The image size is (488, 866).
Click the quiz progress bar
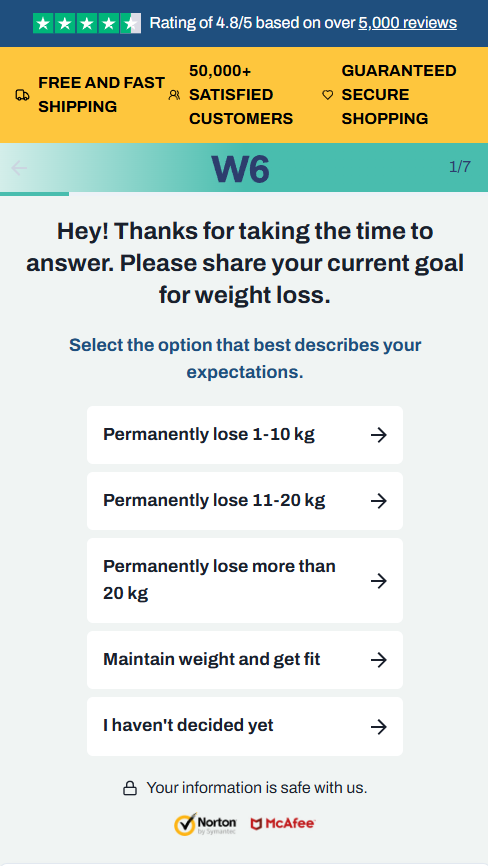tap(244, 194)
